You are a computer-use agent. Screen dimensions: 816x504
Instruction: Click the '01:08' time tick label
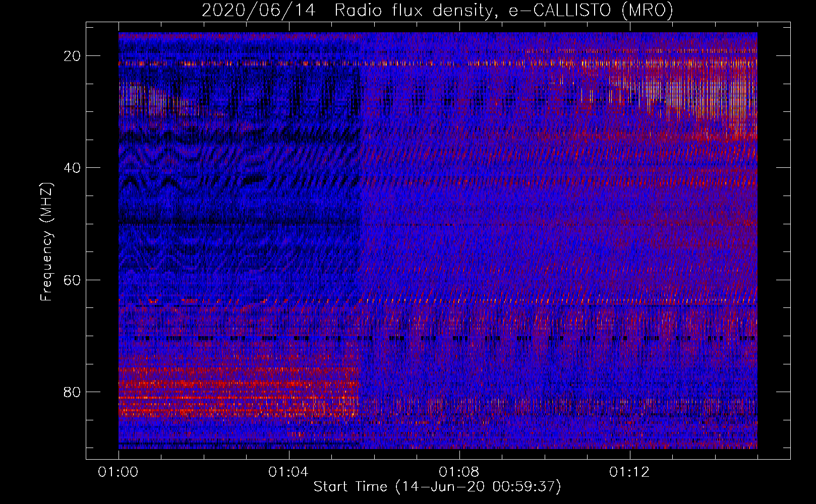click(x=459, y=472)
